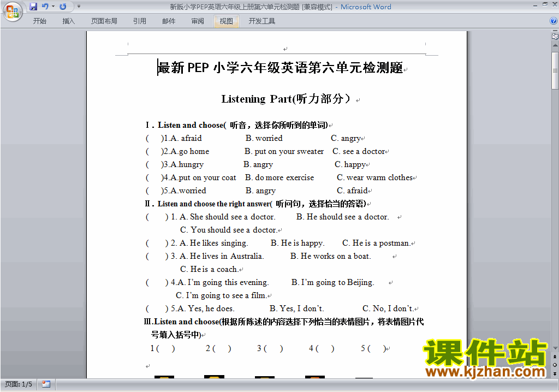Save the document with the floppy disk icon
Image resolution: width=559 pixels, height=392 pixels.
(33, 7)
